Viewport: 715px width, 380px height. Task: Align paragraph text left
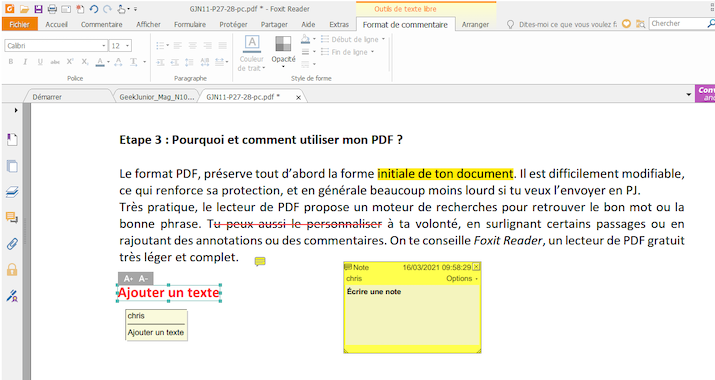tap(178, 46)
